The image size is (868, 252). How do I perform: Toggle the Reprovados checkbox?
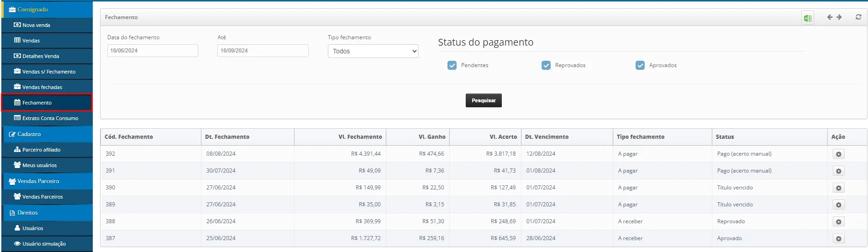click(546, 65)
